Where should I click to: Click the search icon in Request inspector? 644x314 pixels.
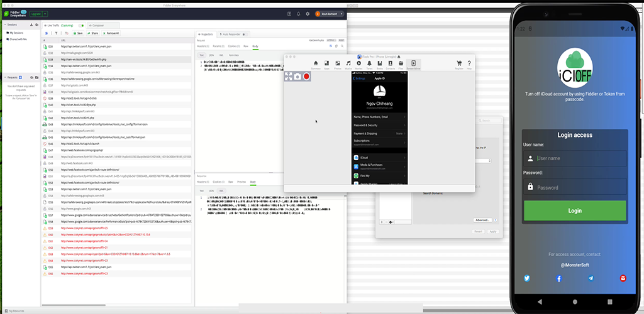coord(342,46)
